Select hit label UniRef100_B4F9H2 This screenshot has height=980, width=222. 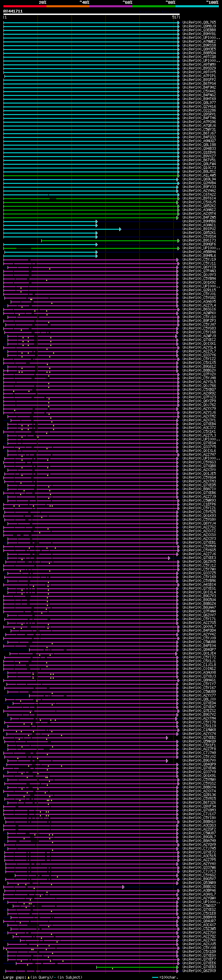click(199, 88)
